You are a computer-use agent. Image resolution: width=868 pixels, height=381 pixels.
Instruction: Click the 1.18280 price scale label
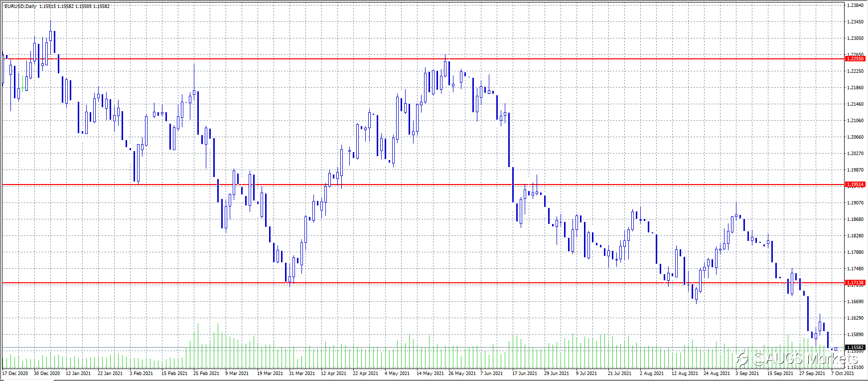click(856, 236)
